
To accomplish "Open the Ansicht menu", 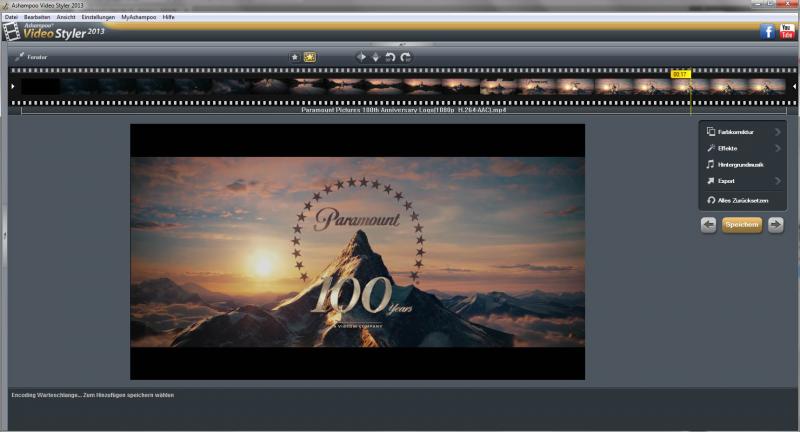I will pyautogui.click(x=66, y=17).
